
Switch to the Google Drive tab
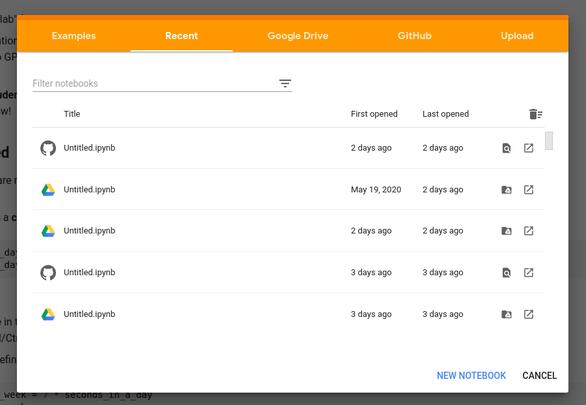tap(298, 36)
